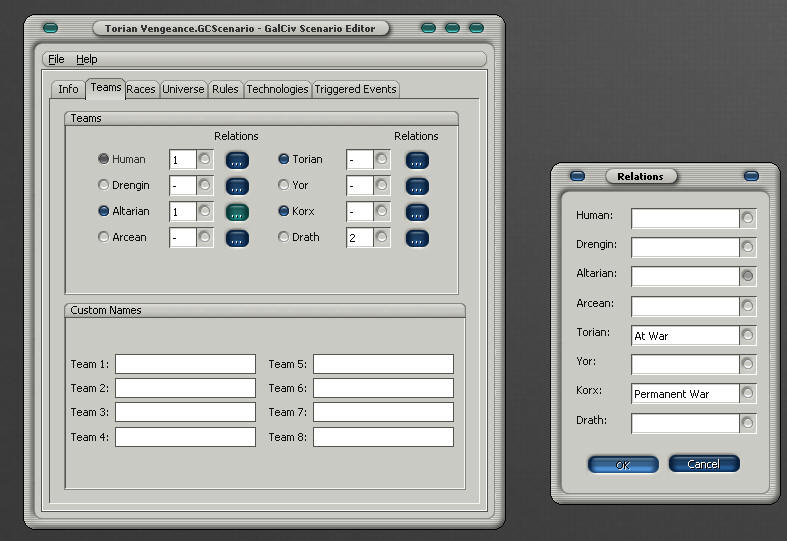Viewport: 787px width, 541px height.
Task: Open Relations dialog for Arcean team
Action: pos(237,239)
